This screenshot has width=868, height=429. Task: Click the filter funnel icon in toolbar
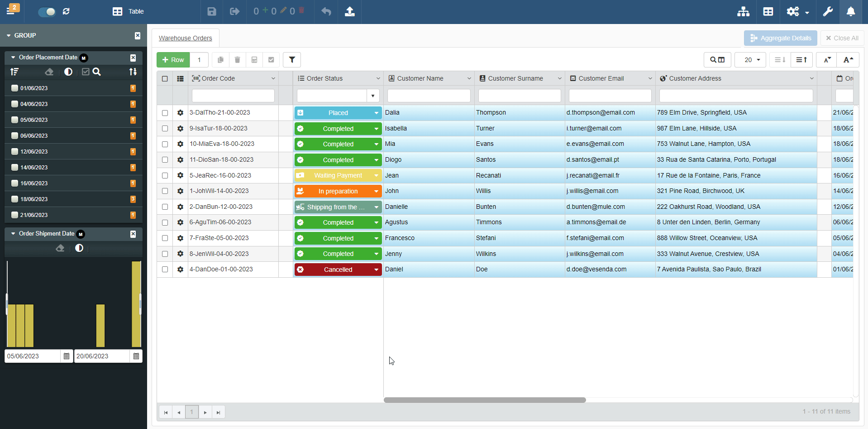pos(292,60)
